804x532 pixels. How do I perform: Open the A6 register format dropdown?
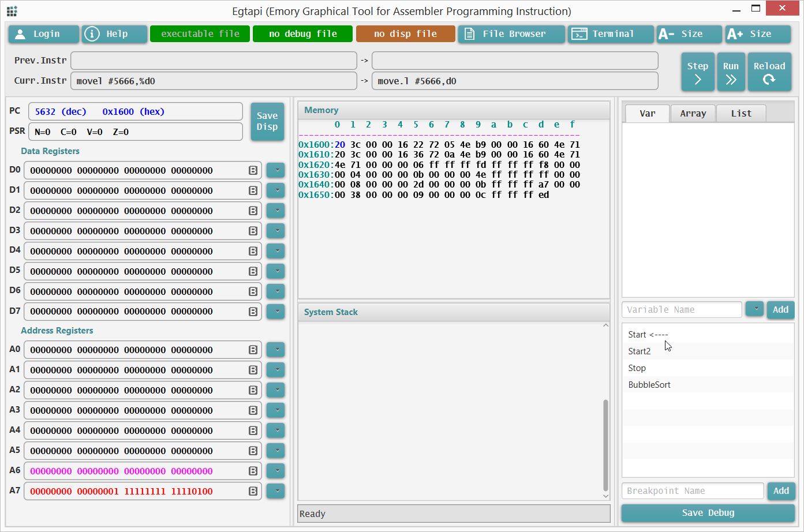tap(276, 471)
